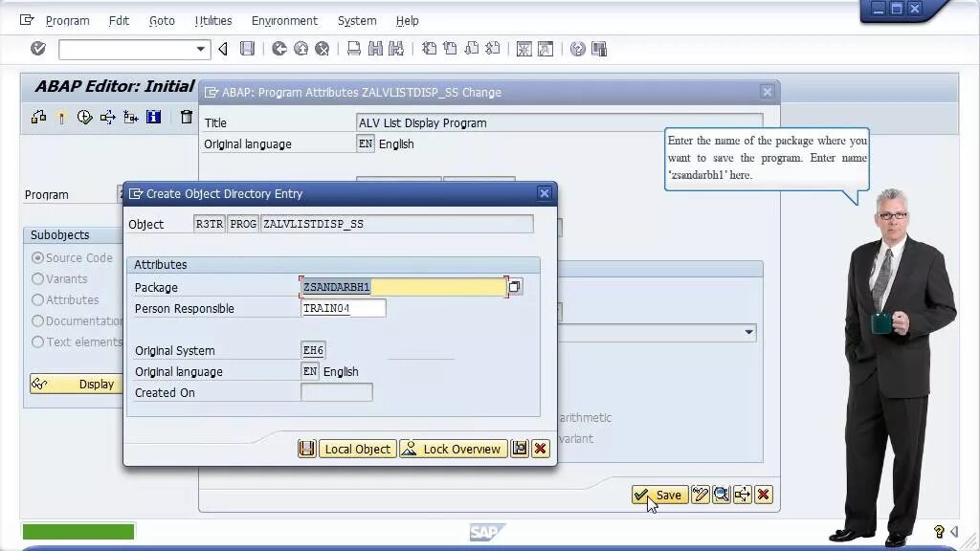The image size is (980, 551).
Task: Click the Activate matchstick icon in ABAP Editor
Action: click(x=61, y=117)
